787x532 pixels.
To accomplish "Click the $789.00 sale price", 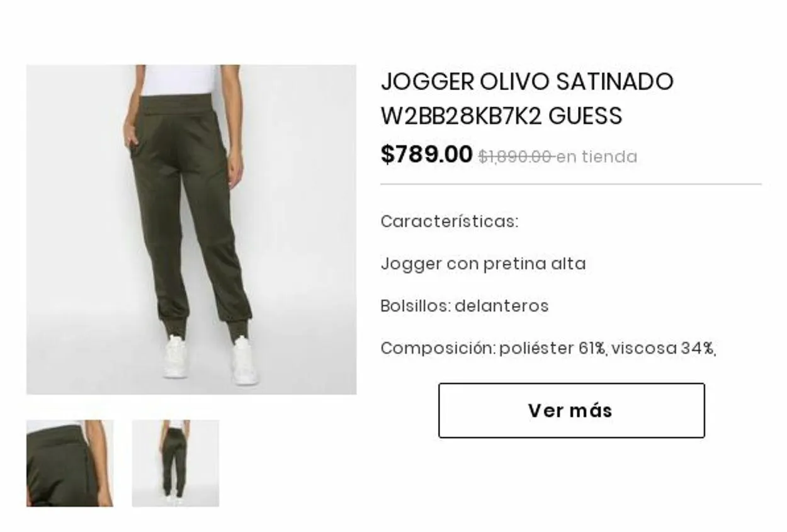I will point(426,154).
